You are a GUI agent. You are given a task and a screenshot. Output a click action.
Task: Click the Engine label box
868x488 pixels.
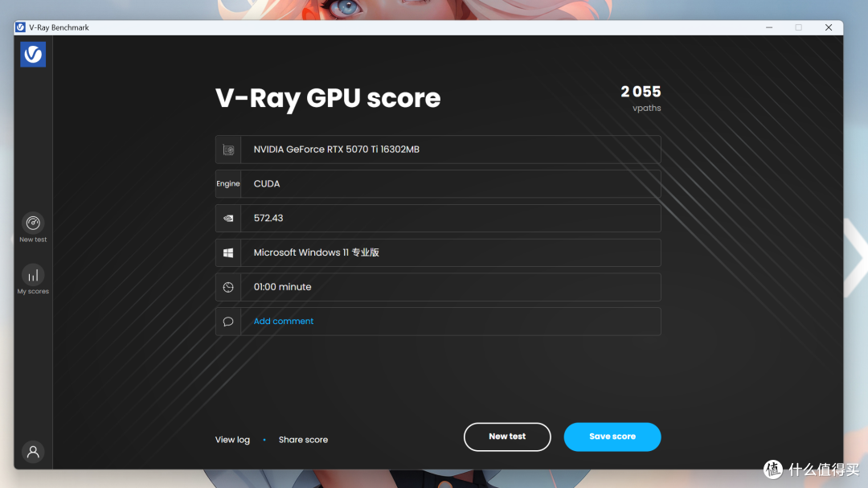(228, 184)
